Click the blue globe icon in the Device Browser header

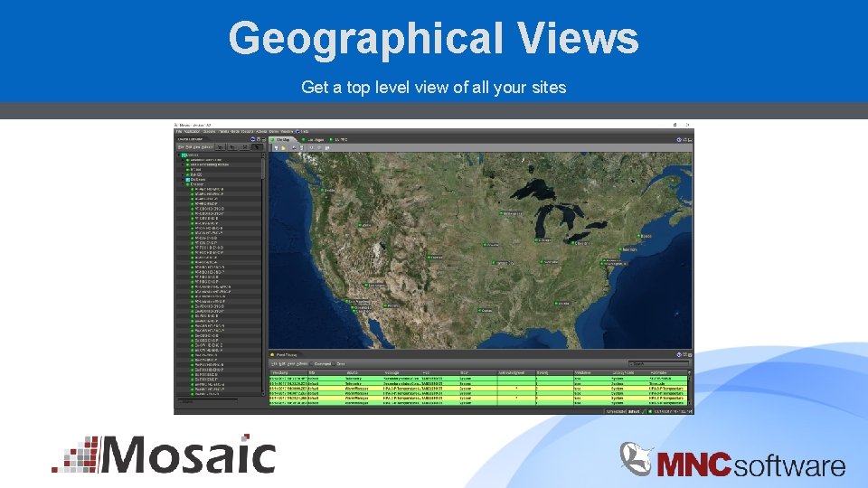point(253,139)
